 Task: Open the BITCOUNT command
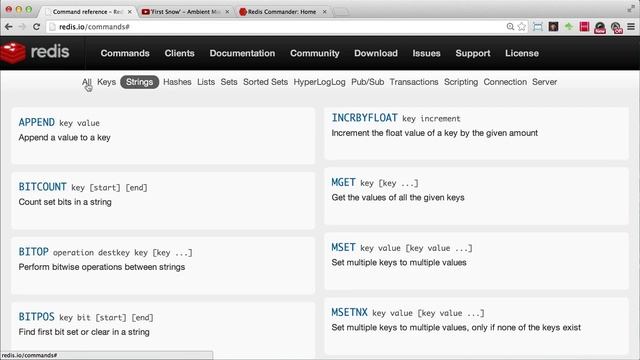(x=42, y=187)
